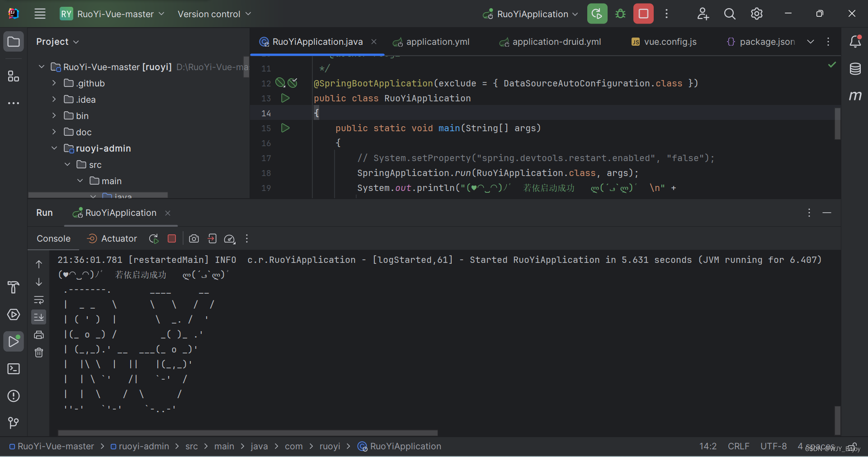Expand the .idea folder
This screenshot has height=457, width=868.
pyautogui.click(x=54, y=100)
